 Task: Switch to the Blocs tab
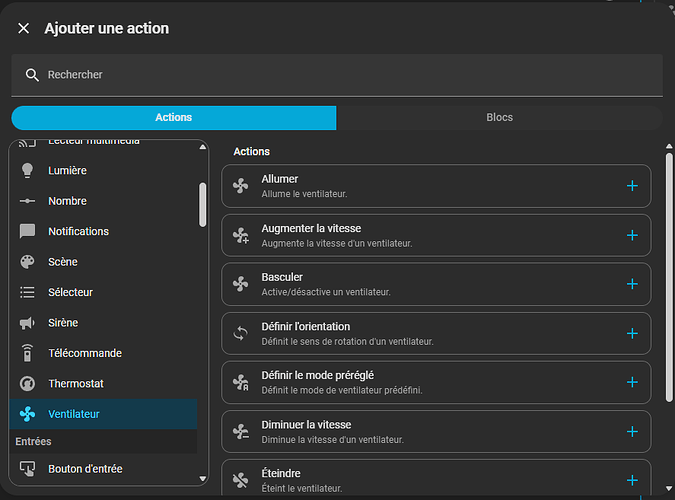(499, 118)
